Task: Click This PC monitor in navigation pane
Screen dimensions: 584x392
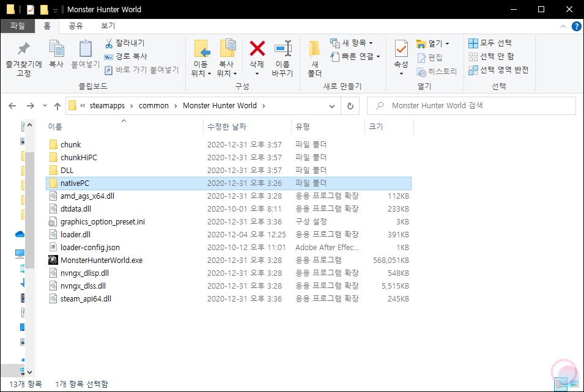Action: pyautogui.click(x=20, y=254)
